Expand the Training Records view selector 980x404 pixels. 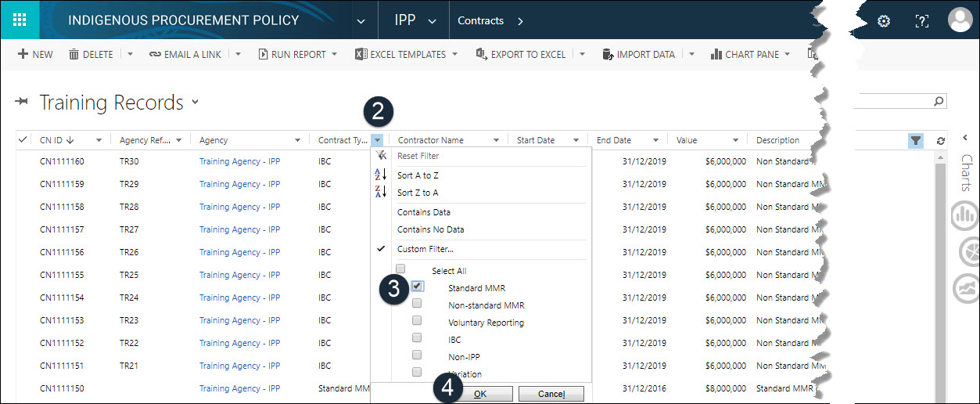[195, 103]
